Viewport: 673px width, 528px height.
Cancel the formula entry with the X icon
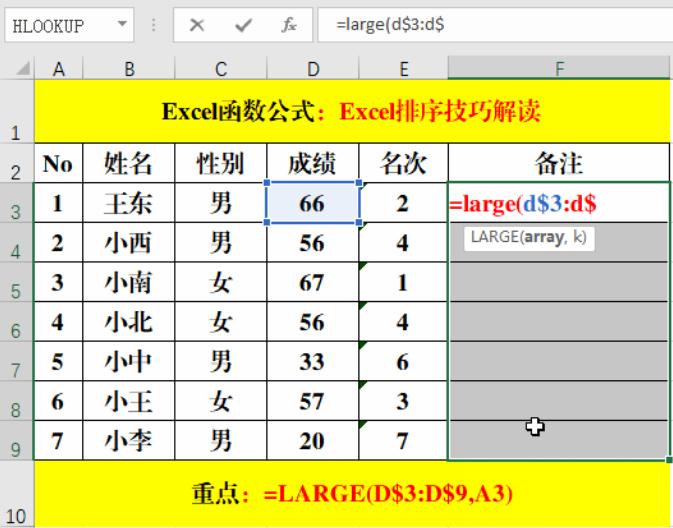[197, 25]
